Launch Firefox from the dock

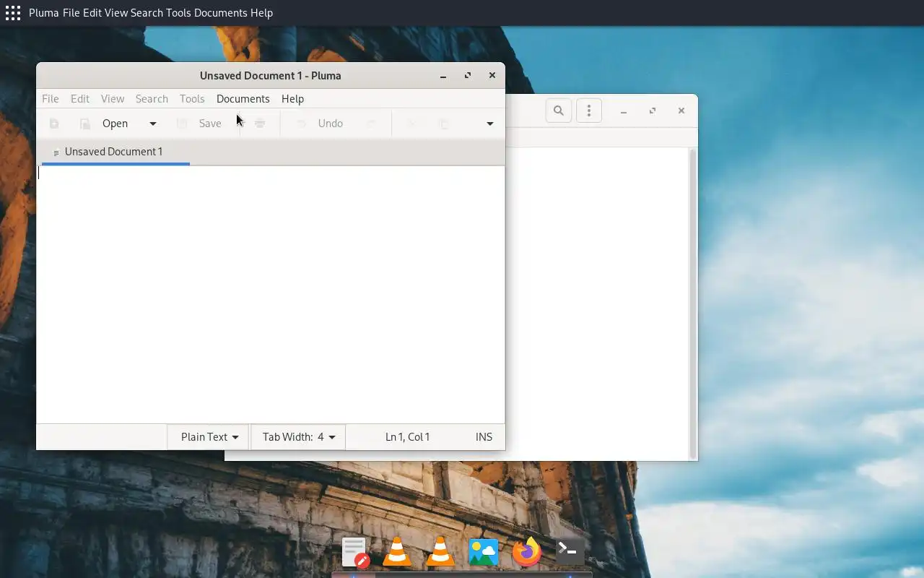[527, 552]
